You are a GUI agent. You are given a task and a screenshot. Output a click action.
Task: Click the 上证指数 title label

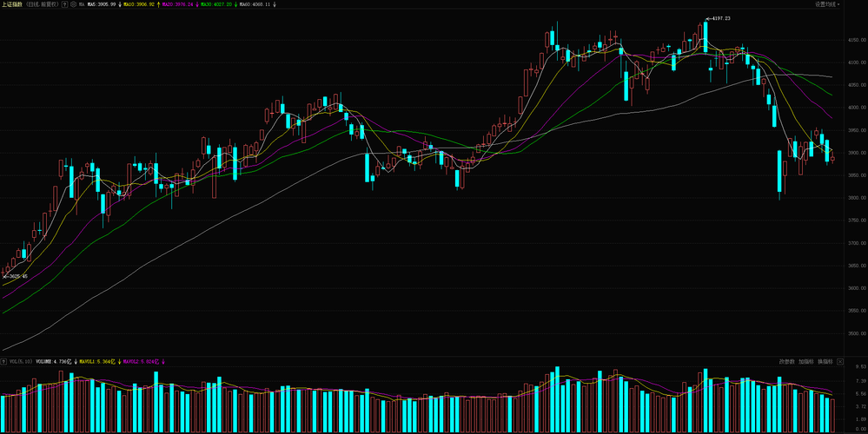coord(11,3)
